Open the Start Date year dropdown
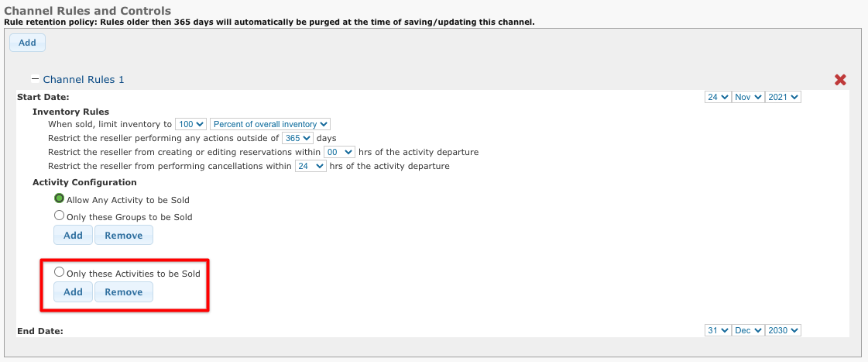The width and height of the screenshot is (868, 362). pos(784,97)
